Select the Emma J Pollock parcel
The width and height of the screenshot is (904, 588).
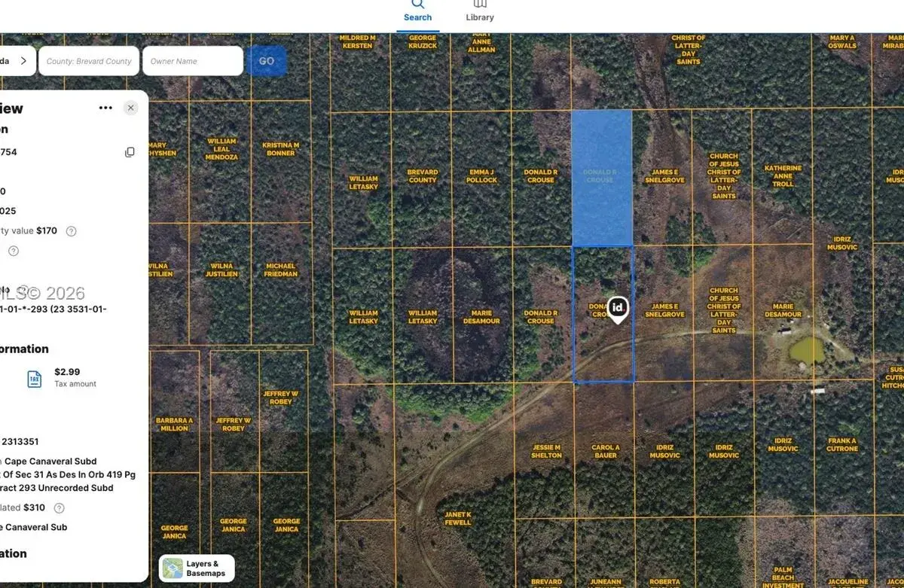click(x=481, y=176)
